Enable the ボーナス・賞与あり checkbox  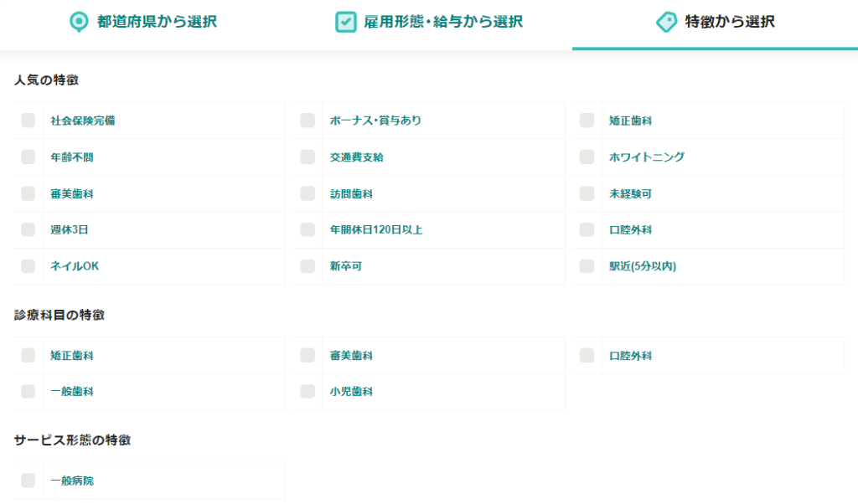coord(308,121)
